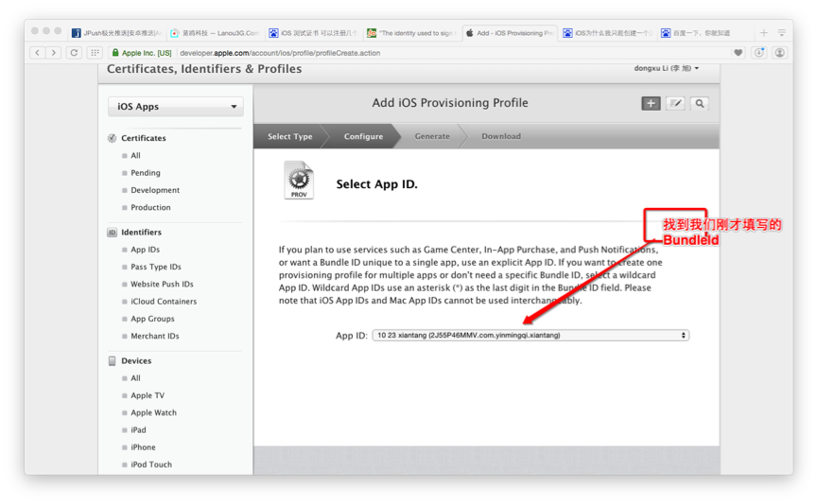Open Production certificates
This screenshot has width=818, height=504.
click(x=150, y=207)
